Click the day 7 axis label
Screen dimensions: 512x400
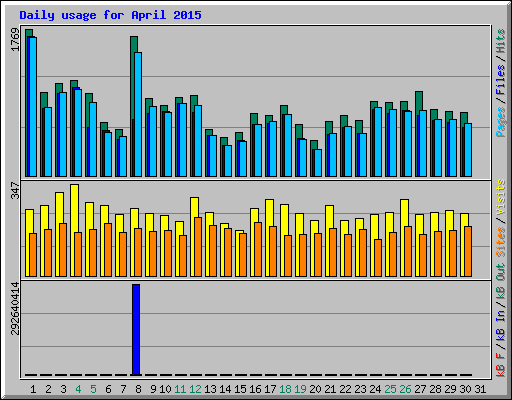(x=123, y=389)
